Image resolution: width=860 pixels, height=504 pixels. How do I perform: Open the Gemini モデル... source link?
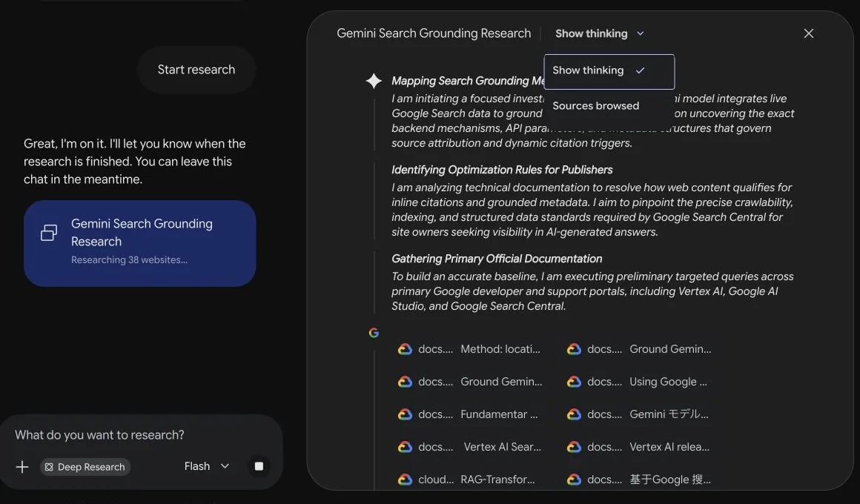pyautogui.click(x=638, y=414)
